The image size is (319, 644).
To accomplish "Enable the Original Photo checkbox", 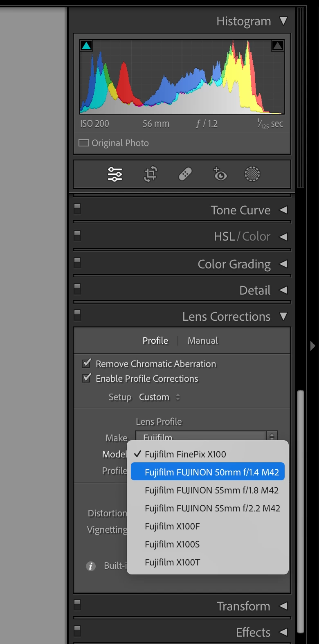I will point(84,143).
